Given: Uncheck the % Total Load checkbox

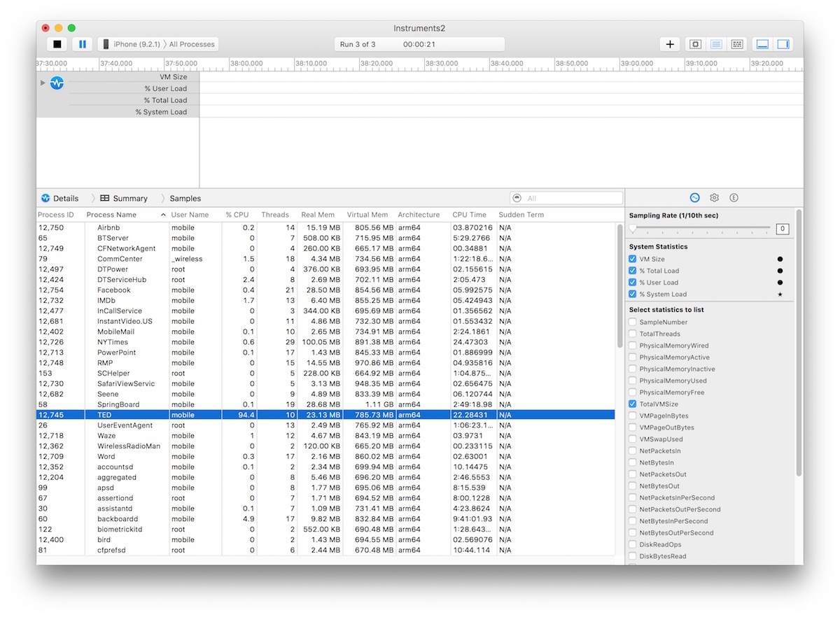Looking at the screenshot, I should [633, 271].
